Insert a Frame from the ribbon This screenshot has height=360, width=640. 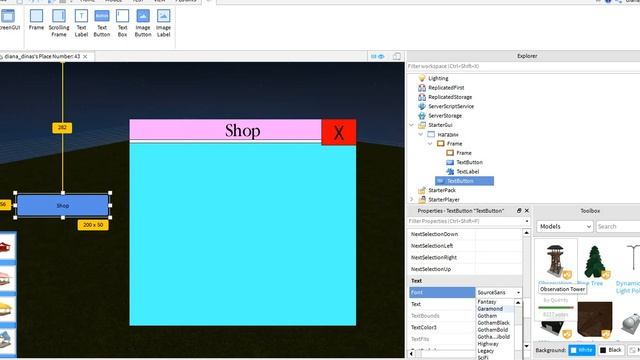36,20
